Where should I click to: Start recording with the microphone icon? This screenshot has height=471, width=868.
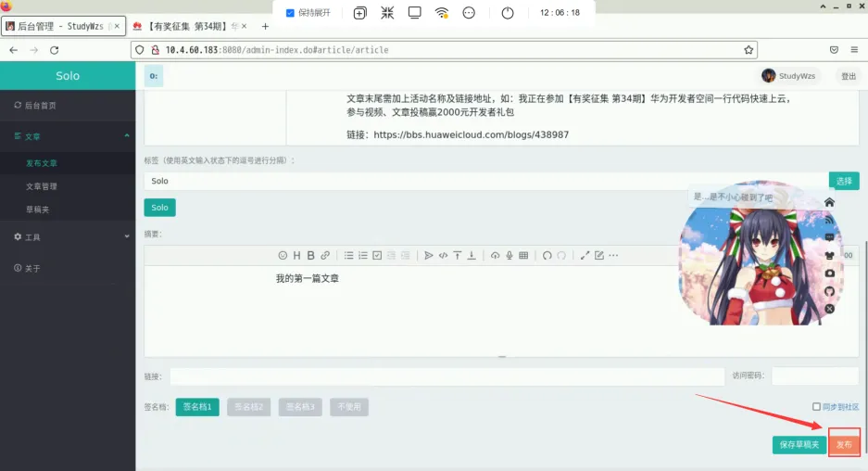click(509, 256)
